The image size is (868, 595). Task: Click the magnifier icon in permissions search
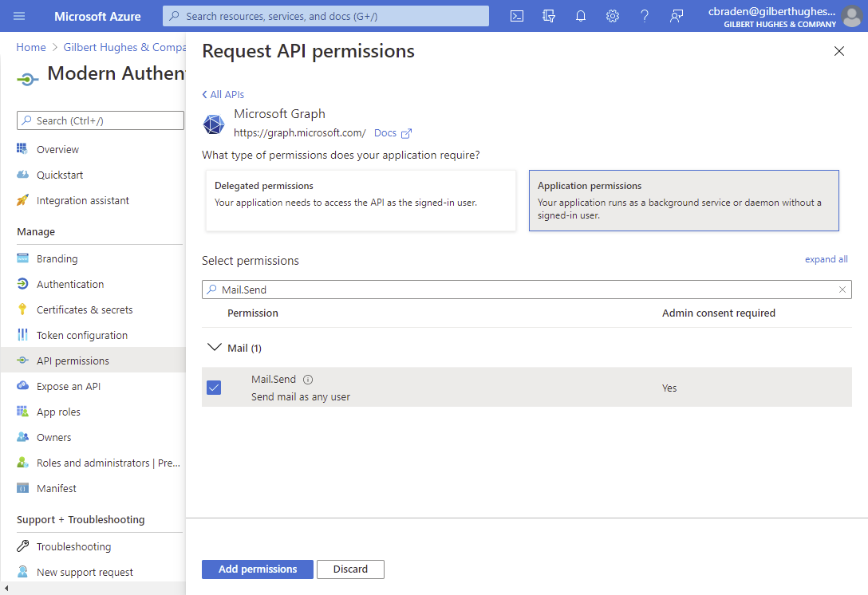(212, 290)
